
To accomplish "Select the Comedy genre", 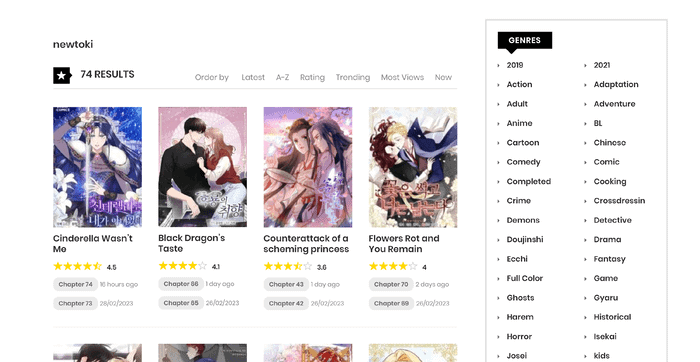I will pyautogui.click(x=523, y=162).
